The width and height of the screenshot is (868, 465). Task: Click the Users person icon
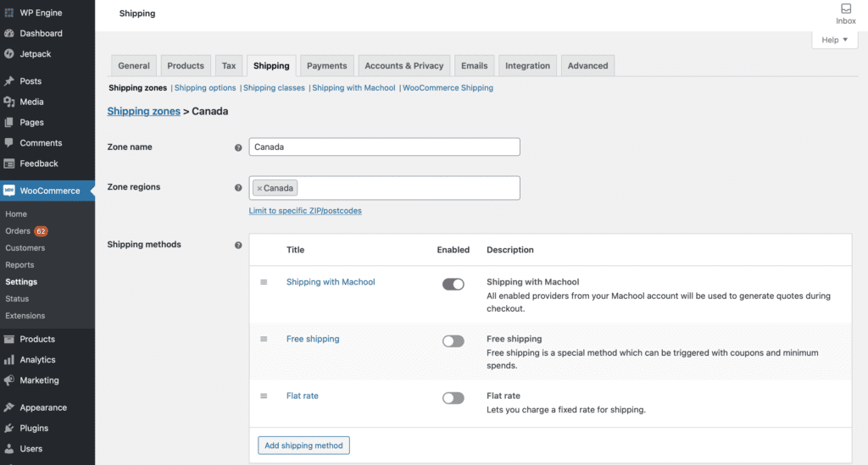8,448
